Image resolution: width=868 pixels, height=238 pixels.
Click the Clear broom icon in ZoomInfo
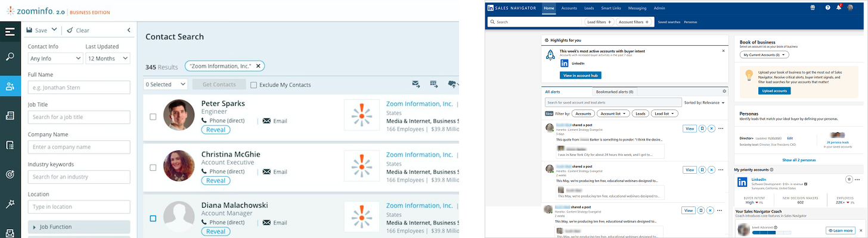70,30
